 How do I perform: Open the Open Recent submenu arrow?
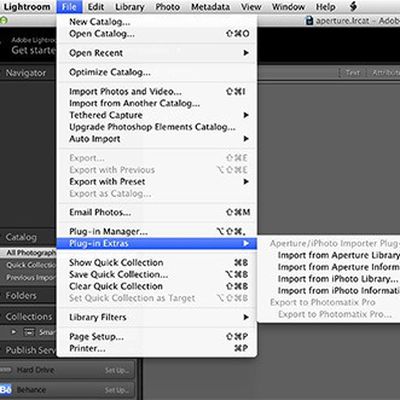246,53
